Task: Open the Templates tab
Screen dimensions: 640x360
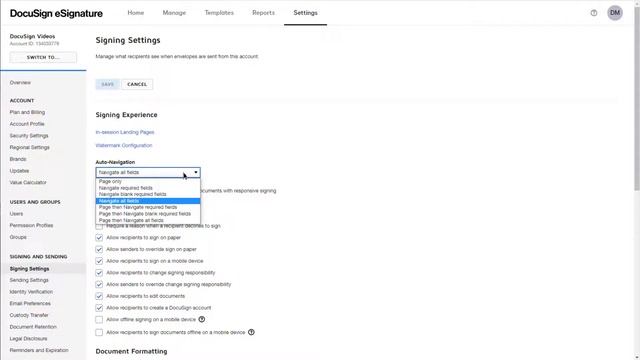Action: [x=219, y=13]
